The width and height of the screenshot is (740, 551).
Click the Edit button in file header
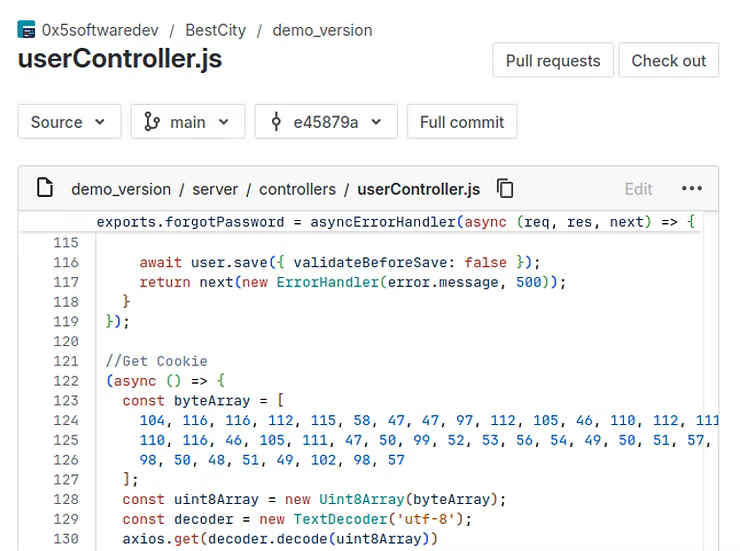coord(639,189)
